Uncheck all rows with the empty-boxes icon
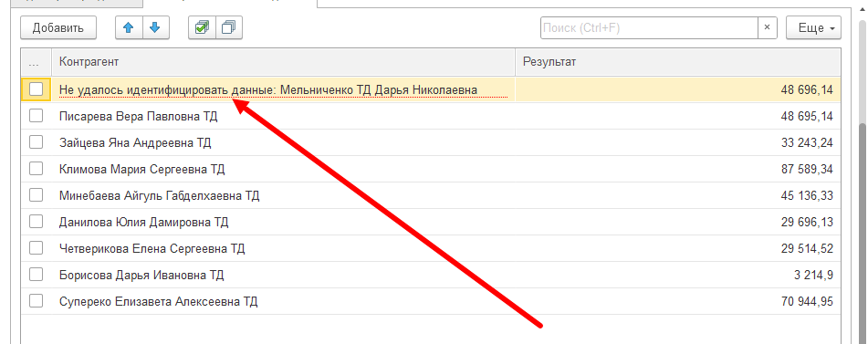This screenshot has height=344, width=868. click(x=228, y=27)
